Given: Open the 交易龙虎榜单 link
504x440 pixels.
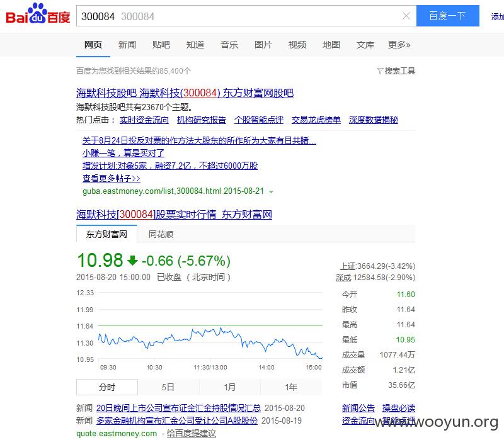Looking at the screenshot, I should coord(316,120).
